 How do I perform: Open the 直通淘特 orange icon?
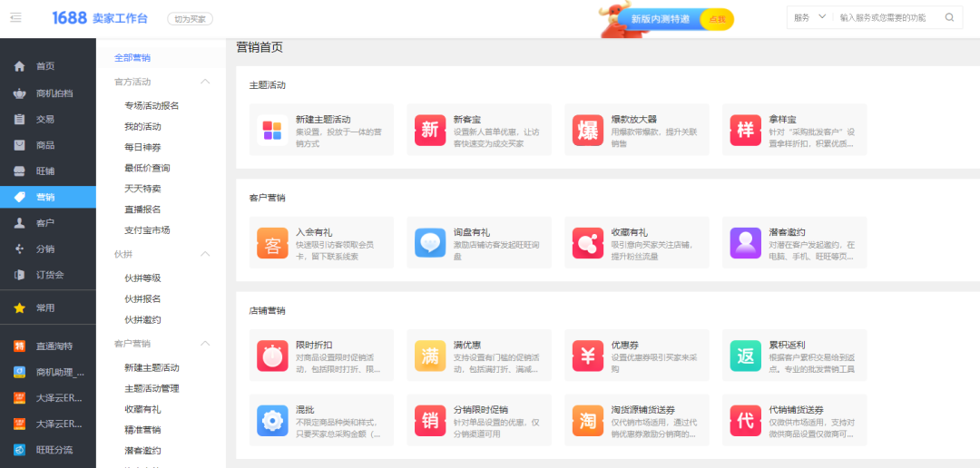19,346
